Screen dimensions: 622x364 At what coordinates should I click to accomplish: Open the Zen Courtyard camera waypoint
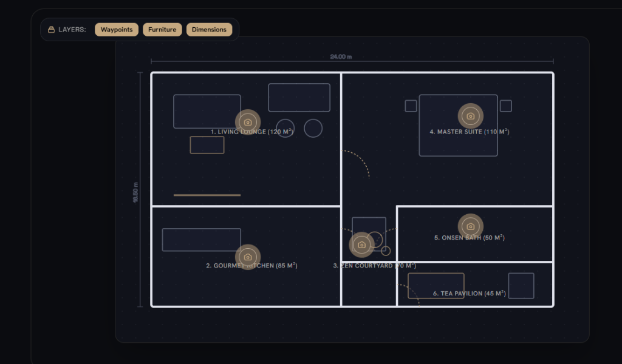coord(362,244)
